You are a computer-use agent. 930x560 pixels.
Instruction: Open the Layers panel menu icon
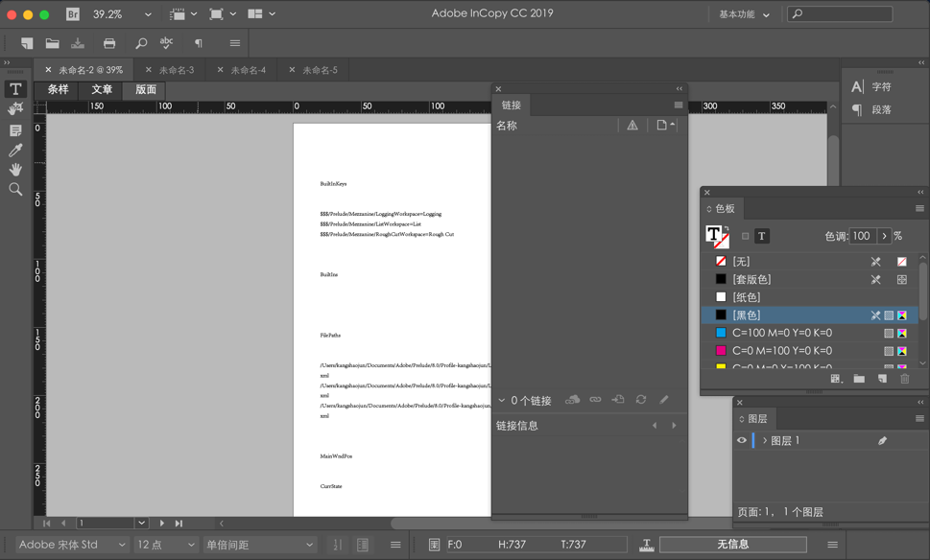tap(919, 418)
